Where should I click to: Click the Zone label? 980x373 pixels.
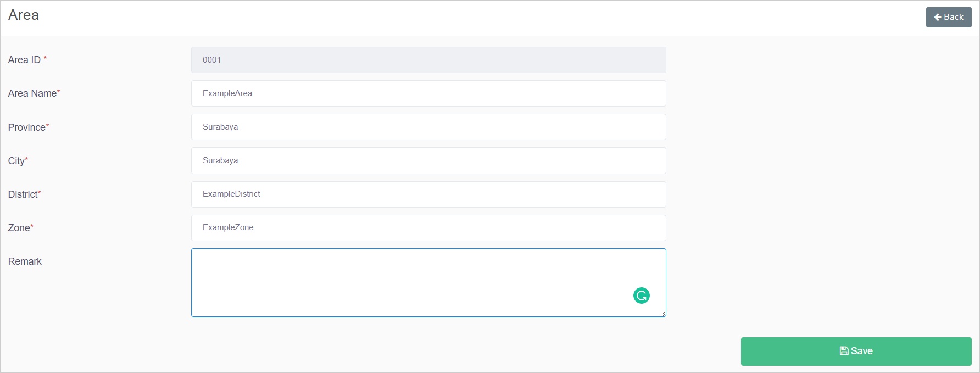point(19,228)
